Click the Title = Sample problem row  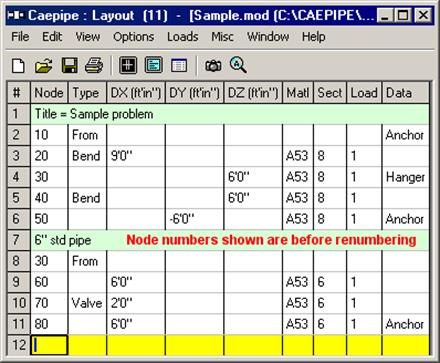(x=230, y=114)
